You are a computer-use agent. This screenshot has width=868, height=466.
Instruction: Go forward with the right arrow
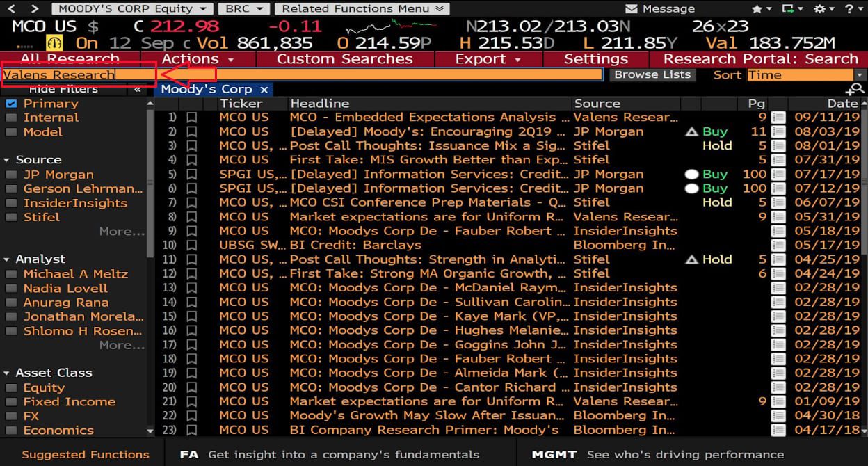click(x=35, y=8)
